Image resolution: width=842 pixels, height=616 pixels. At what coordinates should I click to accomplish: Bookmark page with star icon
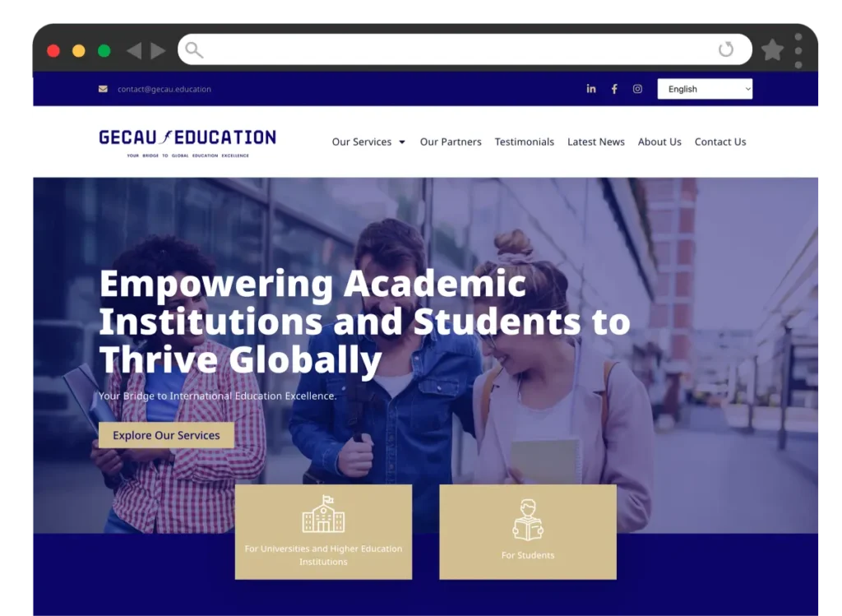(772, 50)
